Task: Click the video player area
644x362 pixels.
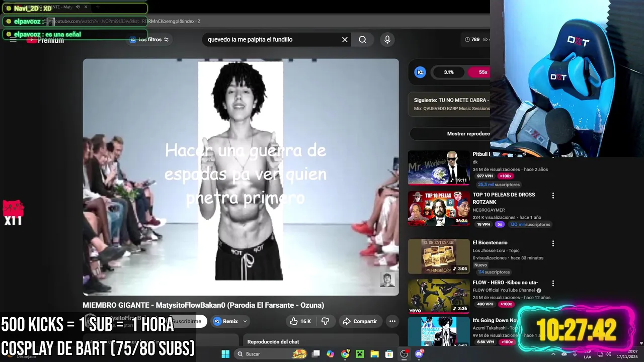Action: click(x=240, y=177)
